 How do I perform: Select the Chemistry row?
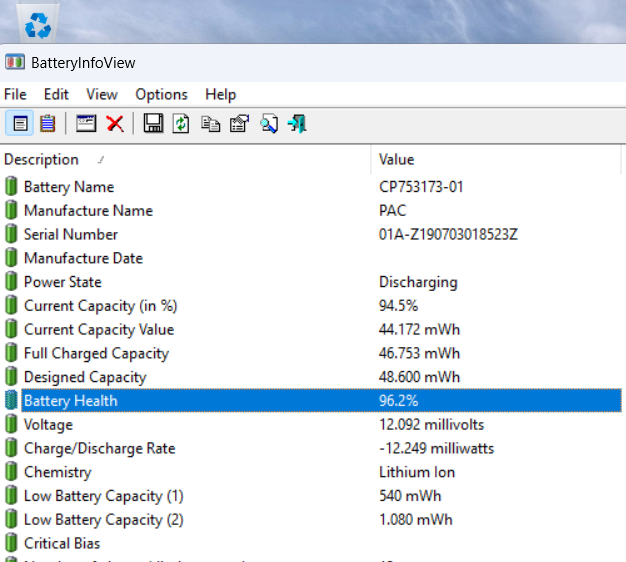(313, 472)
